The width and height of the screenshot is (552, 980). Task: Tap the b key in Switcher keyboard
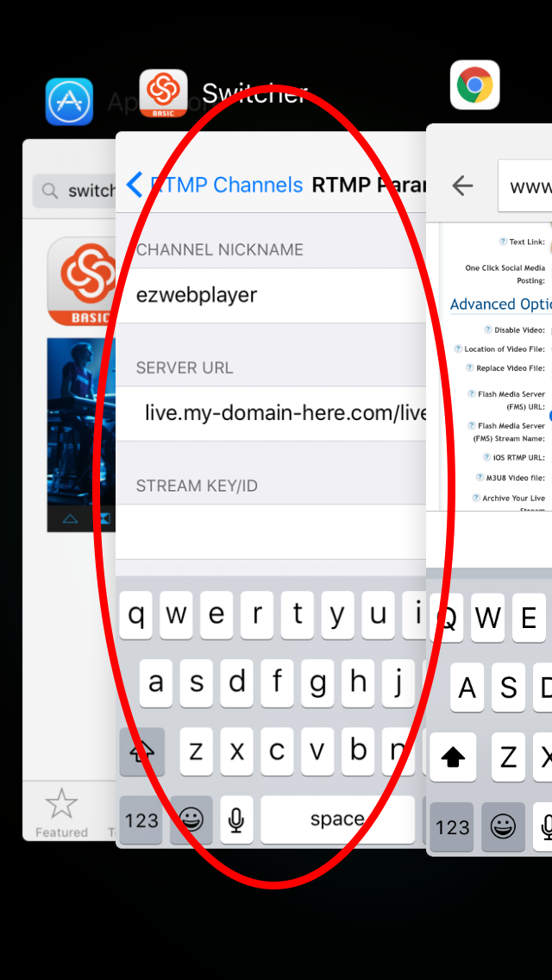click(x=358, y=751)
